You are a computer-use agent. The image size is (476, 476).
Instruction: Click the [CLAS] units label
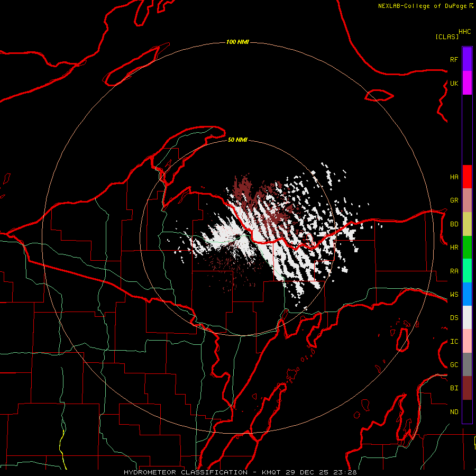447,37
